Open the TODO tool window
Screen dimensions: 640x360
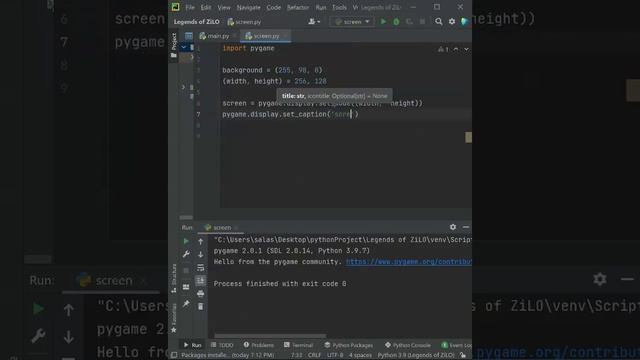coord(222,345)
